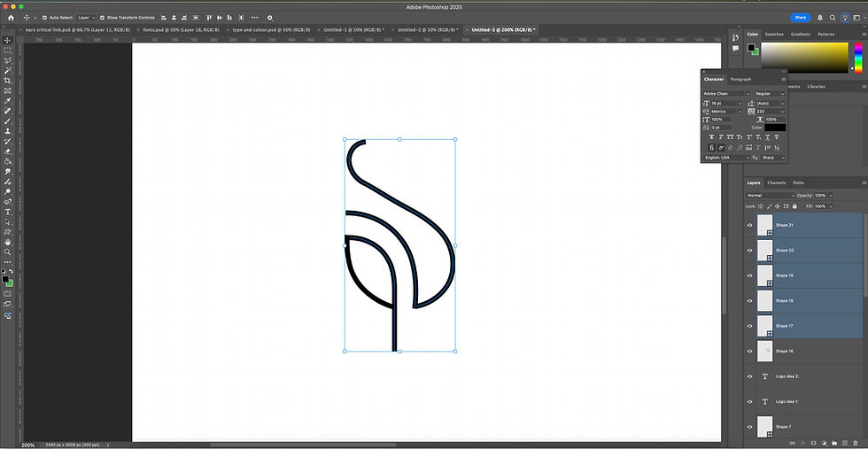Open the Auto-Select Layer dropdown
This screenshot has width=868, height=449.
pos(86,18)
